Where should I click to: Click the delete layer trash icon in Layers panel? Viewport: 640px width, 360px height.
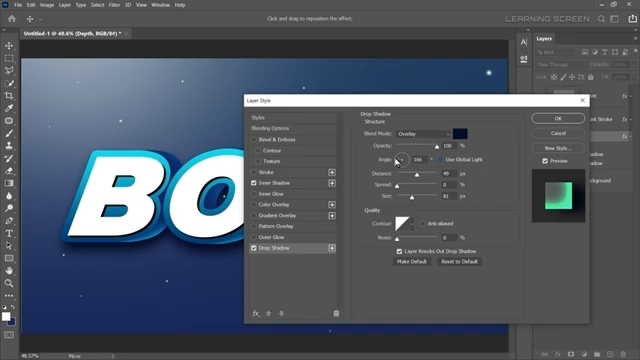[623, 354]
